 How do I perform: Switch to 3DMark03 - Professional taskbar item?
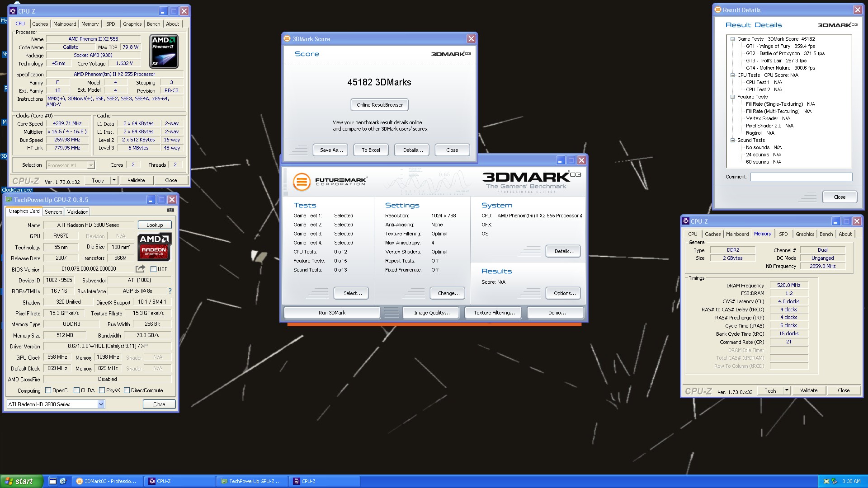click(107, 481)
